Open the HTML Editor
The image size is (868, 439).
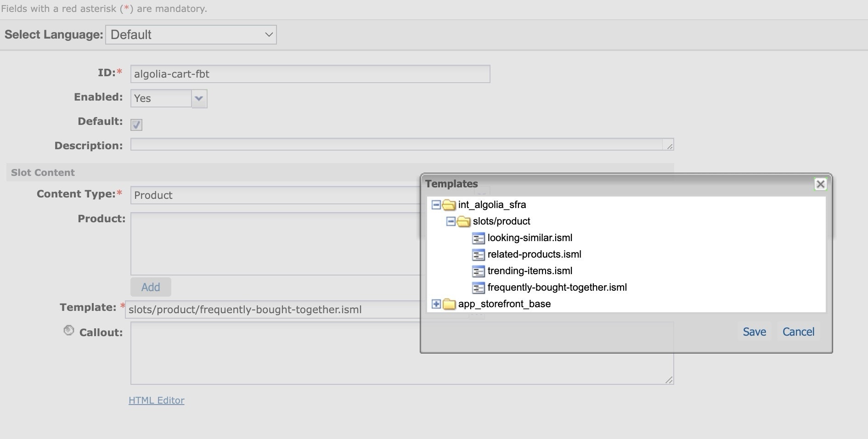[x=157, y=400]
